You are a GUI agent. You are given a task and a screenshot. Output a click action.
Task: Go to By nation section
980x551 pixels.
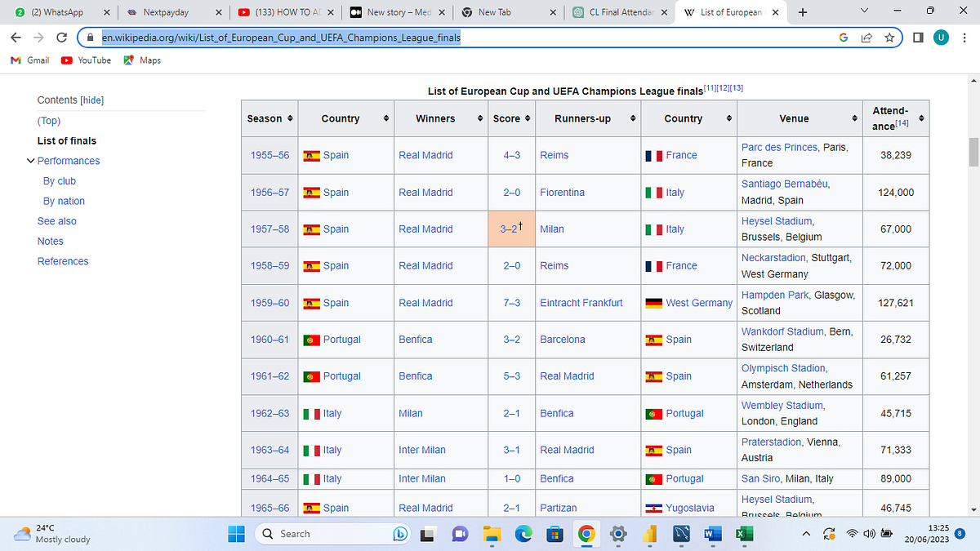coord(64,201)
